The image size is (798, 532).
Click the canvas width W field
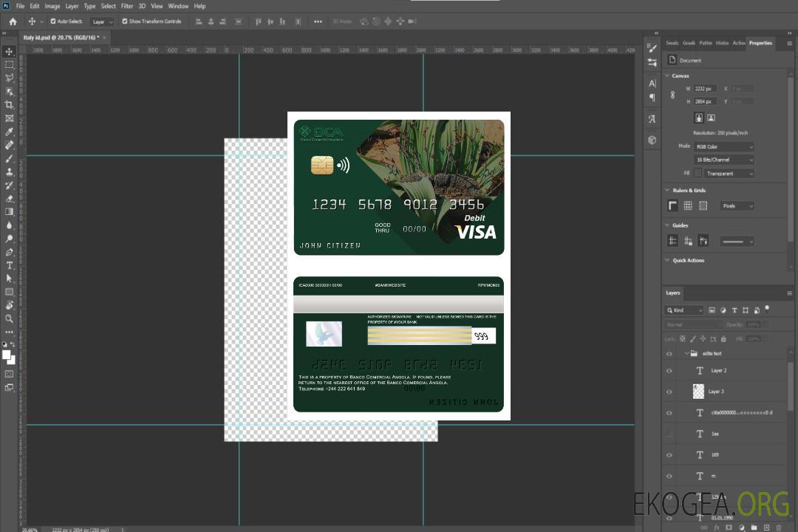pyautogui.click(x=704, y=89)
